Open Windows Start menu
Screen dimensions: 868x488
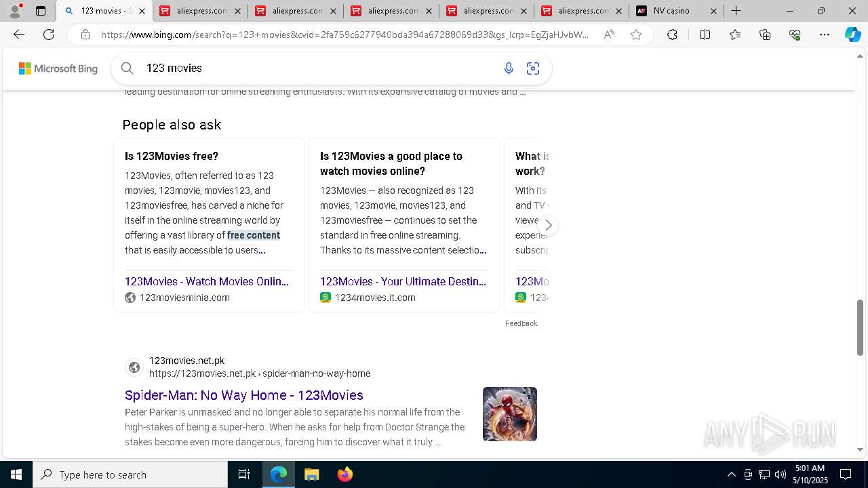pos(16,474)
